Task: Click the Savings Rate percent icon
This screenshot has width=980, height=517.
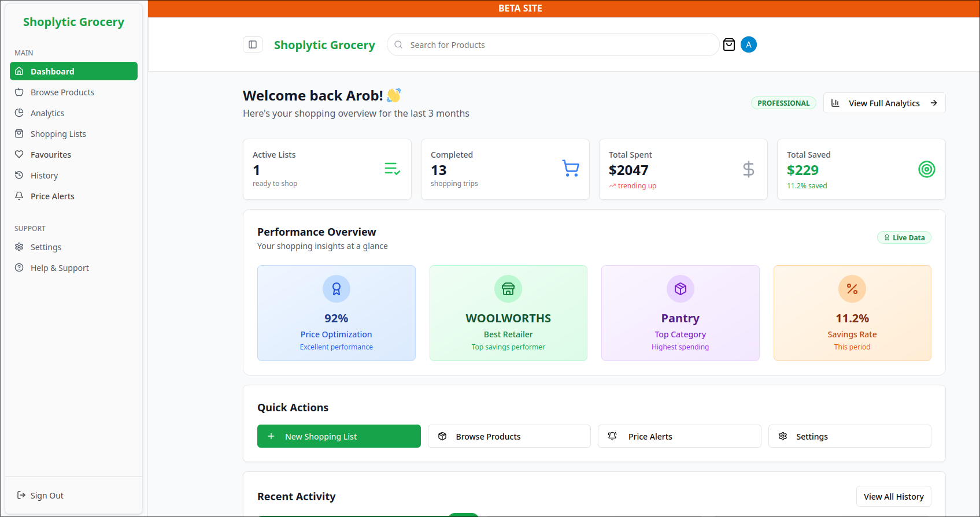Action: (x=852, y=289)
